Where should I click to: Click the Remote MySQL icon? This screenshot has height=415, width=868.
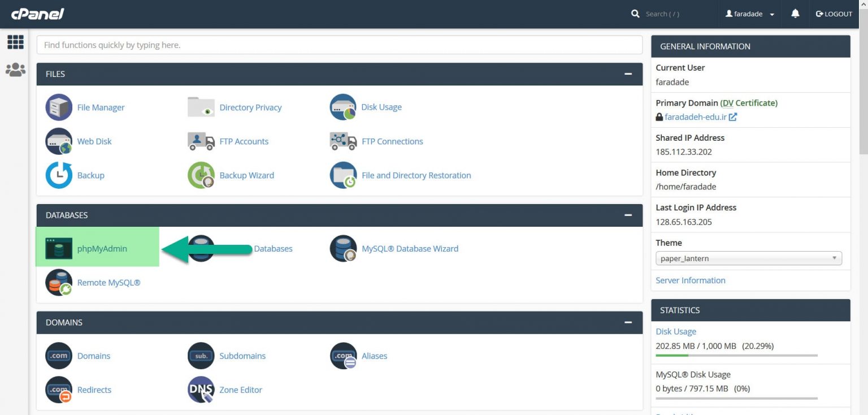tap(59, 283)
